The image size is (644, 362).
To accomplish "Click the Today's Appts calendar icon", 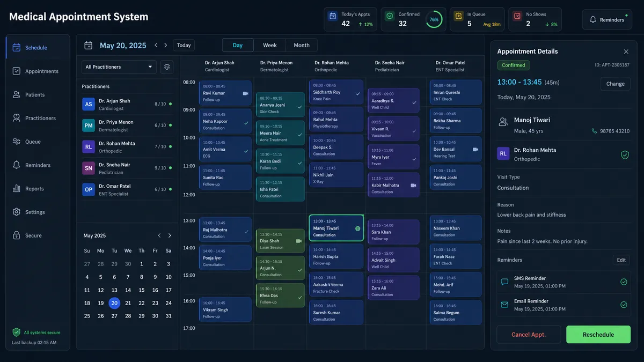I will pos(333,16).
